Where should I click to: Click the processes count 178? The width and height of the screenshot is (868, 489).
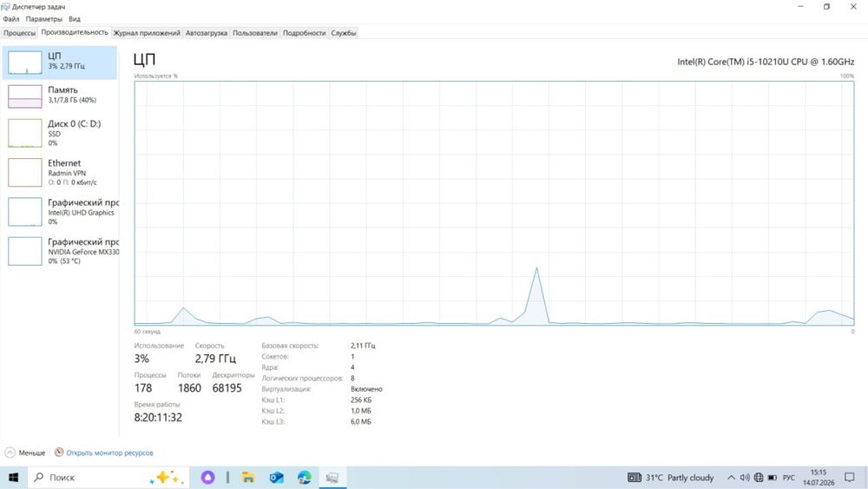(143, 388)
